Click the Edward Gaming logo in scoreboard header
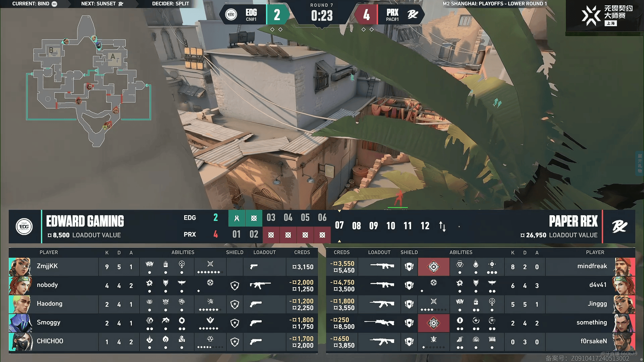Image resolution: width=644 pixels, height=362 pixels. click(x=24, y=227)
